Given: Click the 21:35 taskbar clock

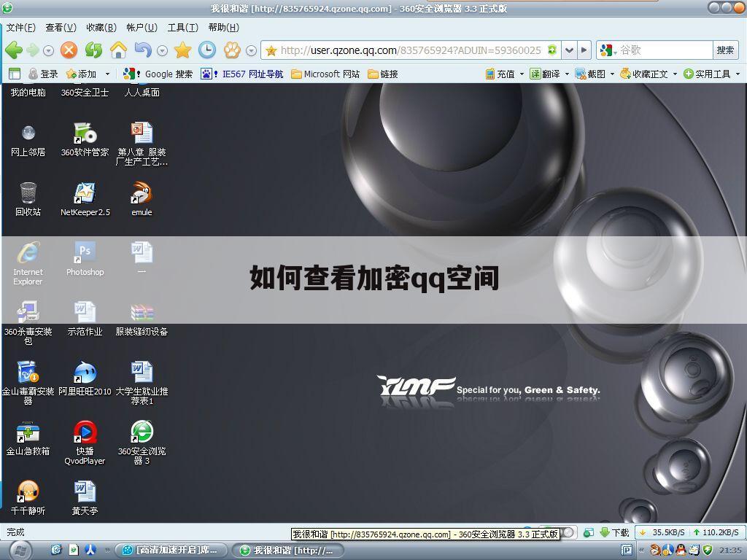Looking at the screenshot, I should click(x=730, y=551).
